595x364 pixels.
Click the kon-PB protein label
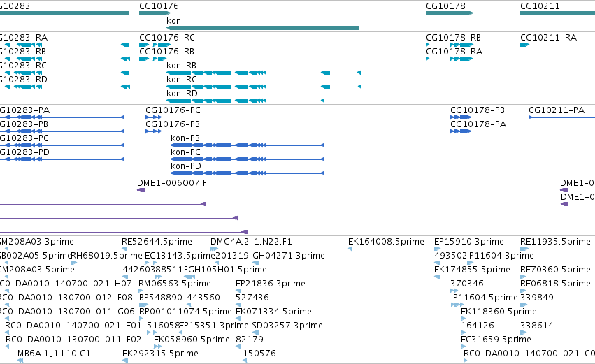(x=185, y=138)
